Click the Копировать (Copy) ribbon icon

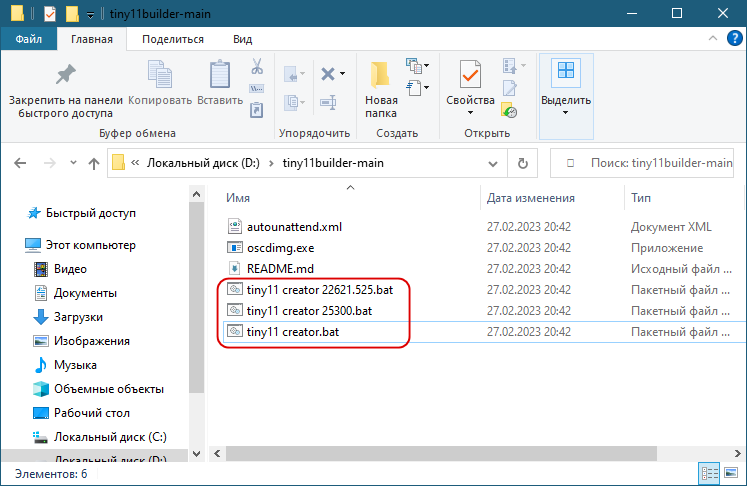pyautogui.click(x=160, y=74)
